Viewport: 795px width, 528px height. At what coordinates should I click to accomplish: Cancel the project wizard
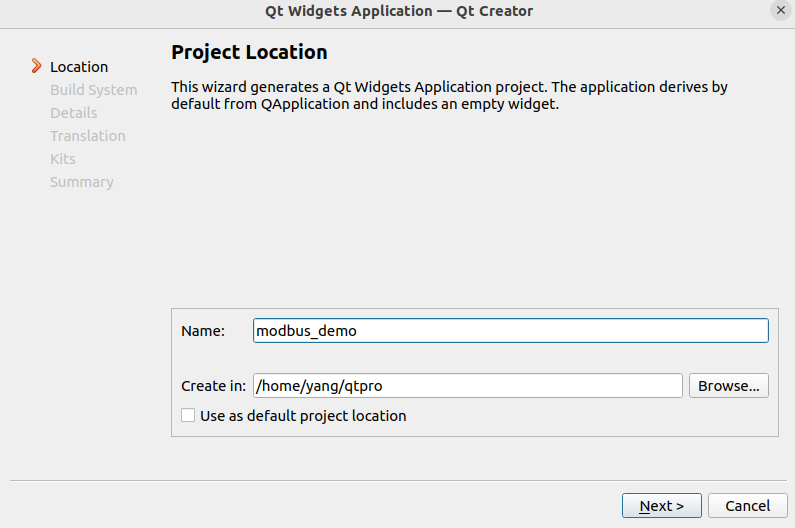pyautogui.click(x=747, y=506)
